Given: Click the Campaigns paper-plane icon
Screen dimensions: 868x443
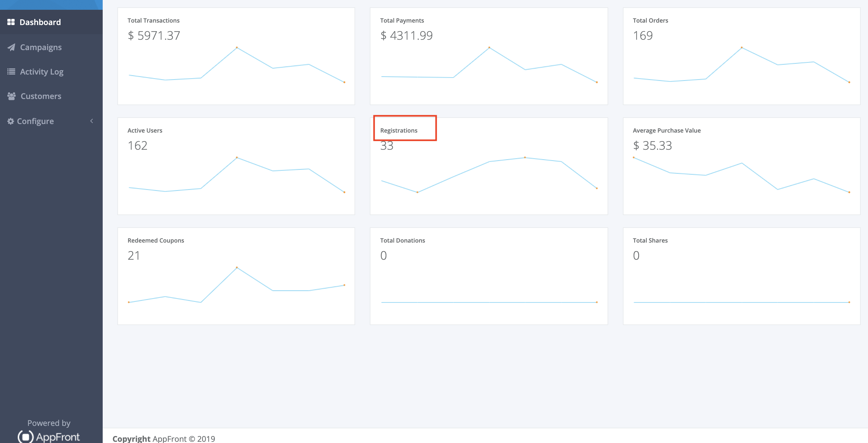Looking at the screenshot, I should pyautogui.click(x=11, y=47).
